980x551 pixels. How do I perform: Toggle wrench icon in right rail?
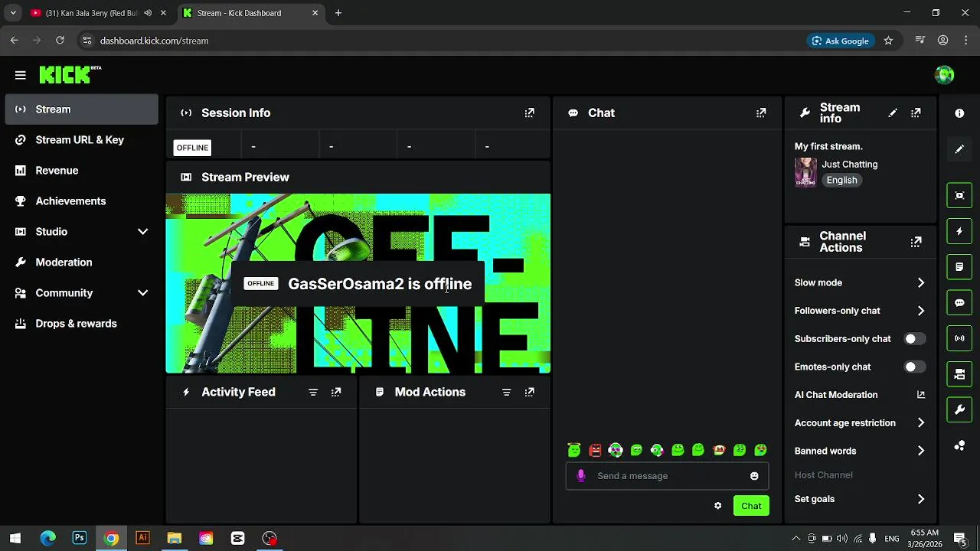tap(959, 410)
